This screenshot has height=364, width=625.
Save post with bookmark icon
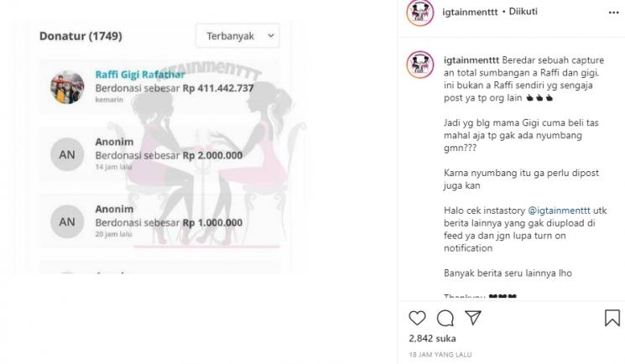click(x=612, y=318)
